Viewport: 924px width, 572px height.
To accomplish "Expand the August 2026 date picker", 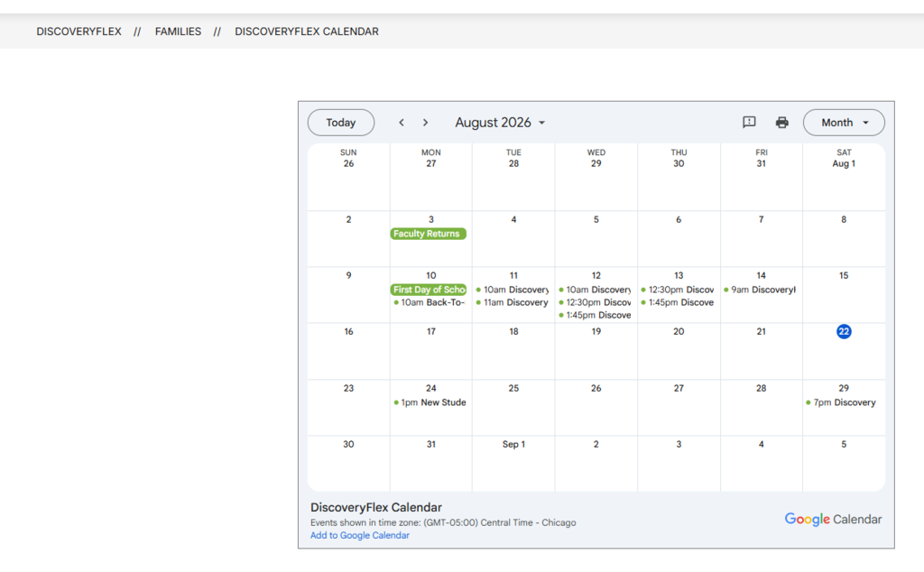I will point(500,123).
